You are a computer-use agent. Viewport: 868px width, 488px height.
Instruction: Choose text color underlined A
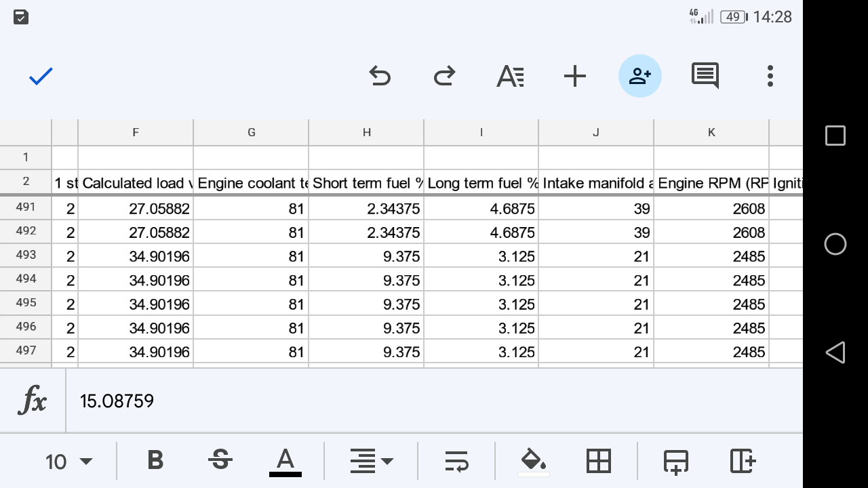285,462
